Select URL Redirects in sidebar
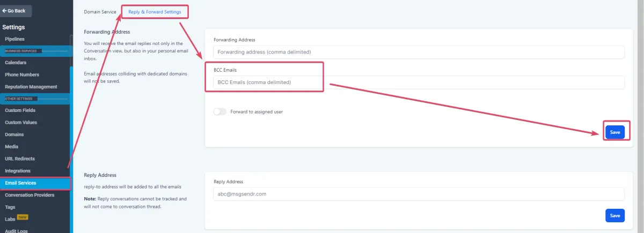644x233 pixels. pyautogui.click(x=21, y=159)
